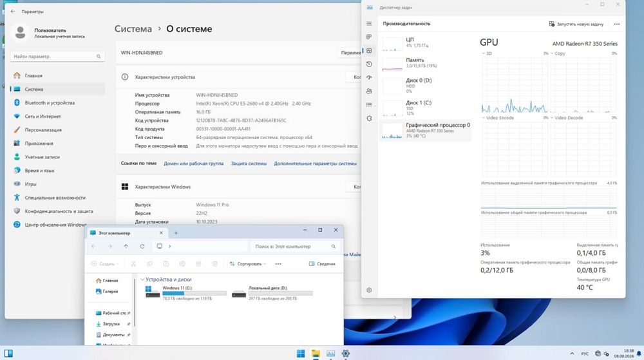Open the Services icon in Task Manager sidebar
The height and width of the screenshot is (360, 644).
click(369, 118)
